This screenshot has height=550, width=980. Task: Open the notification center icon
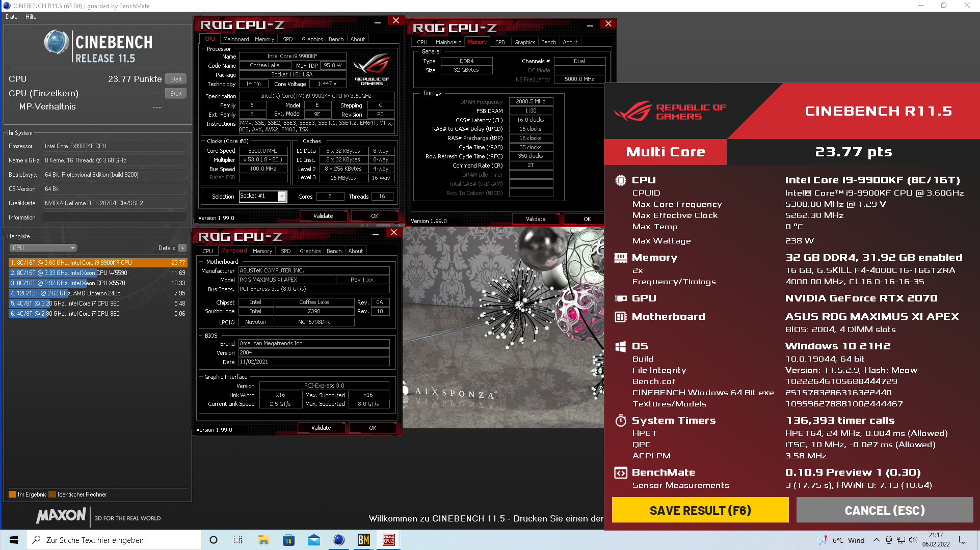[x=963, y=540]
